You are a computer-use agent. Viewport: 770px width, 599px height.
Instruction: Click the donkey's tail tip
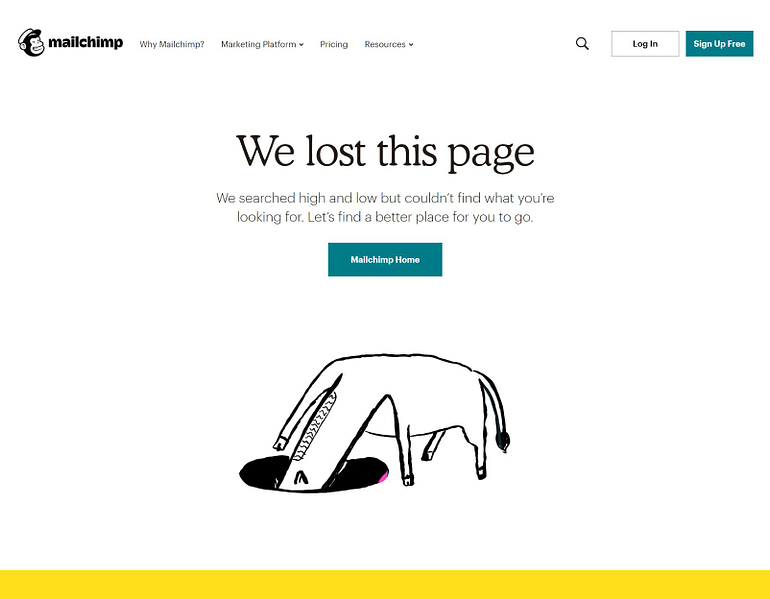[x=503, y=441]
